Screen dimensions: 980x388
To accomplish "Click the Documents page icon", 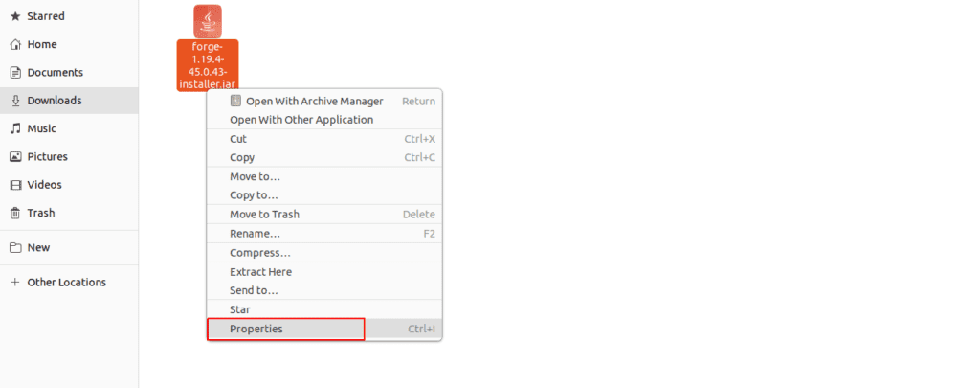I will point(15,73).
